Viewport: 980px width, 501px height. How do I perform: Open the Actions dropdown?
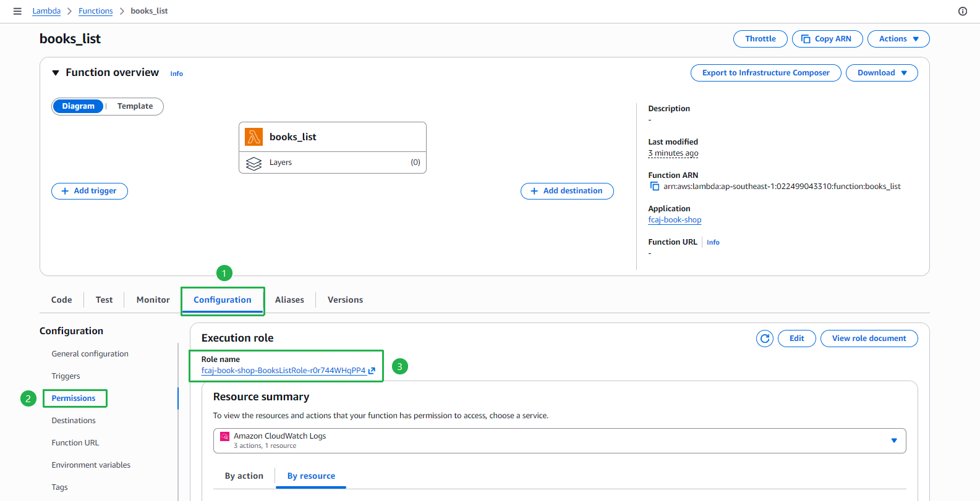898,39
